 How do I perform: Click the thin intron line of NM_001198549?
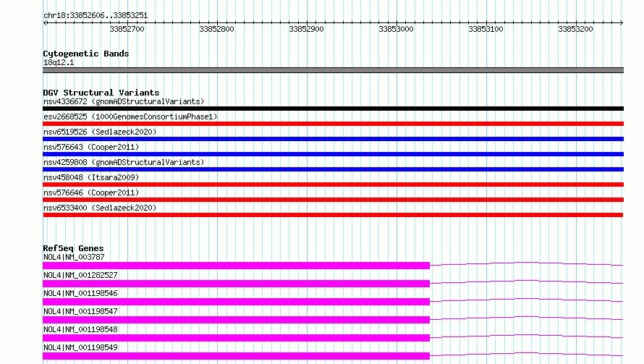coord(527,353)
